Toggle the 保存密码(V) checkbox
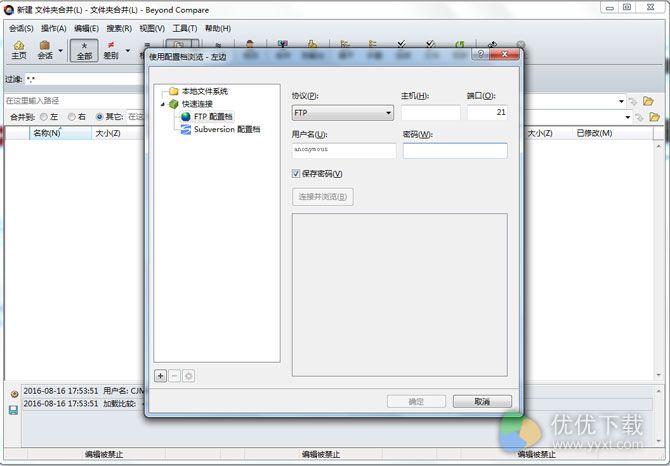 coord(296,173)
